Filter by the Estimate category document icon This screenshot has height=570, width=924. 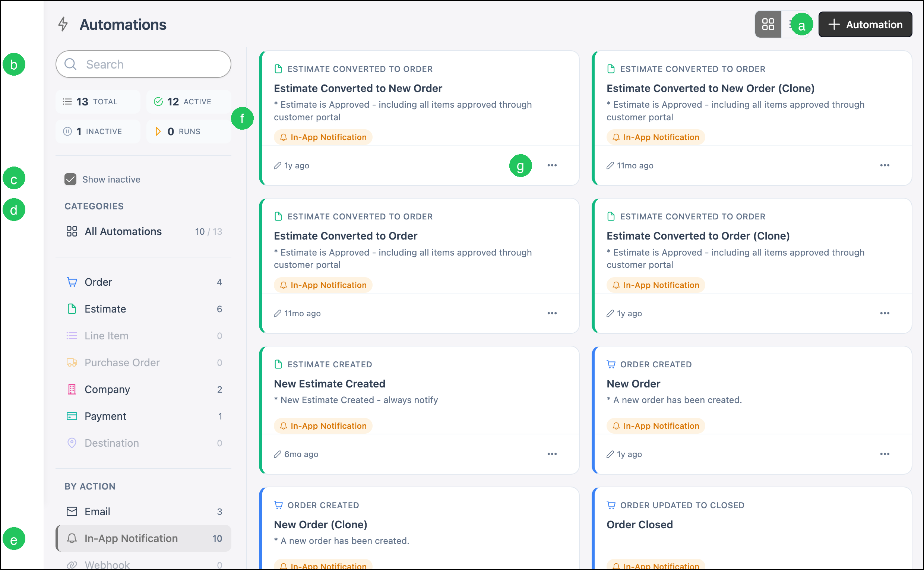72,309
